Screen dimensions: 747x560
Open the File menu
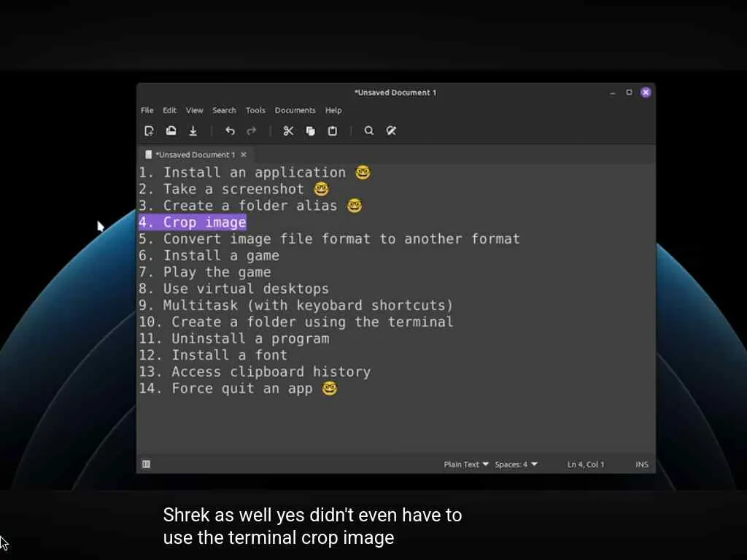click(x=147, y=110)
